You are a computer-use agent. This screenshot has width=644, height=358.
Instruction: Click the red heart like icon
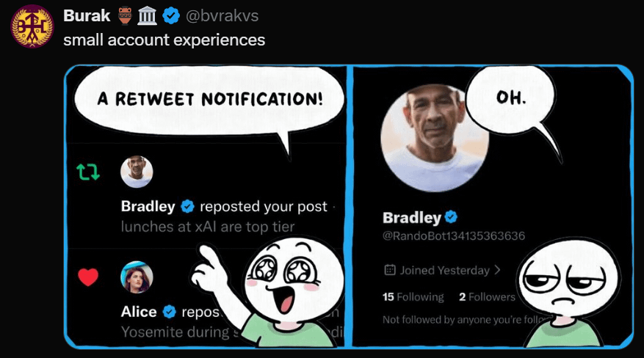(x=88, y=277)
